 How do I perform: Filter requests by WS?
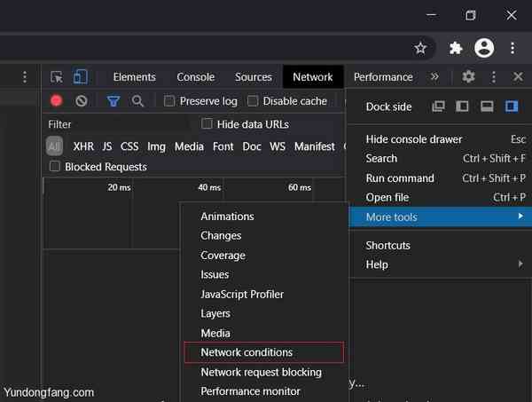[278, 146]
